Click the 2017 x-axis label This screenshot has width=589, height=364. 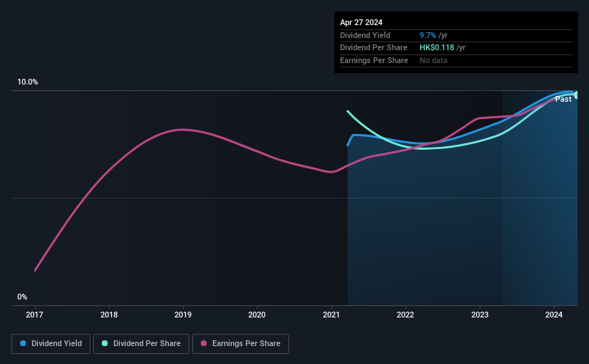(x=34, y=315)
